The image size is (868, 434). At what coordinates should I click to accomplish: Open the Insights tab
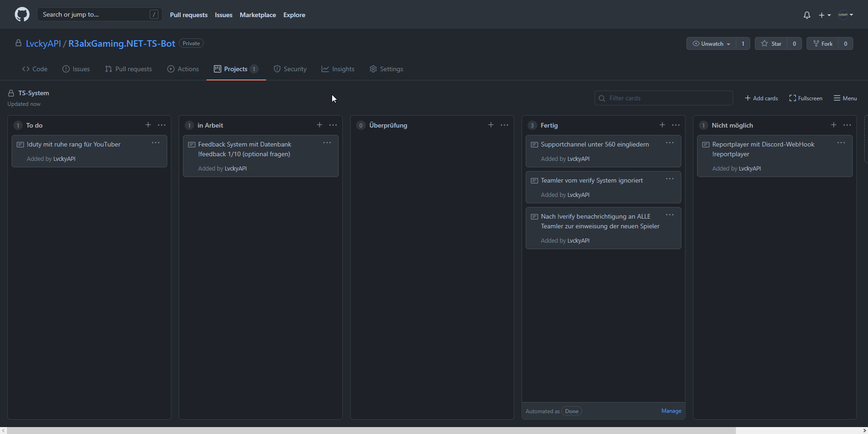(338, 69)
